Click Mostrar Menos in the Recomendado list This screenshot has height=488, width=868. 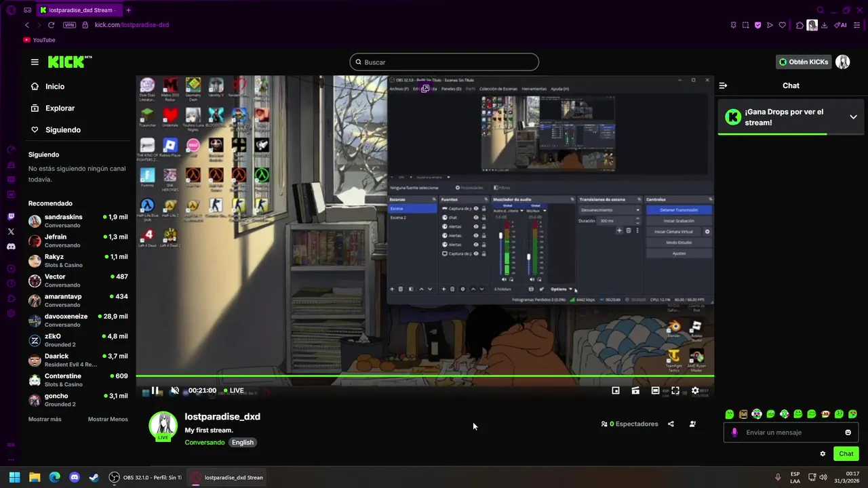pyautogui.click(x=108, y=419)
